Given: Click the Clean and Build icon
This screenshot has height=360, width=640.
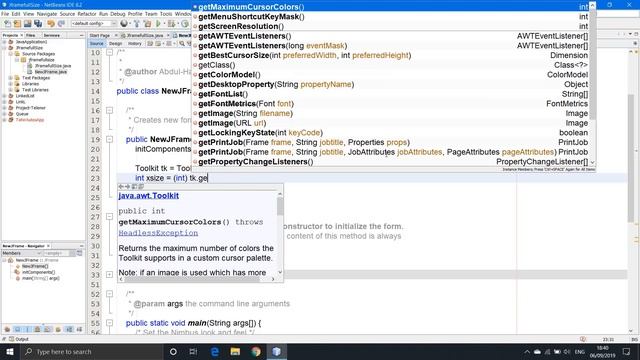Looking at the screenshot, I should click(147, 24).
